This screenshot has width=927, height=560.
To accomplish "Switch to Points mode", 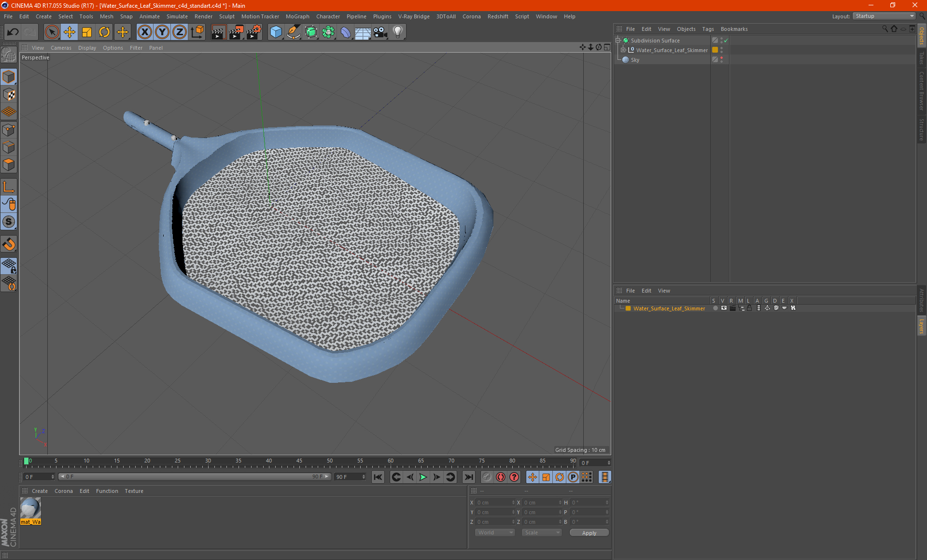I will coord(9,130).
